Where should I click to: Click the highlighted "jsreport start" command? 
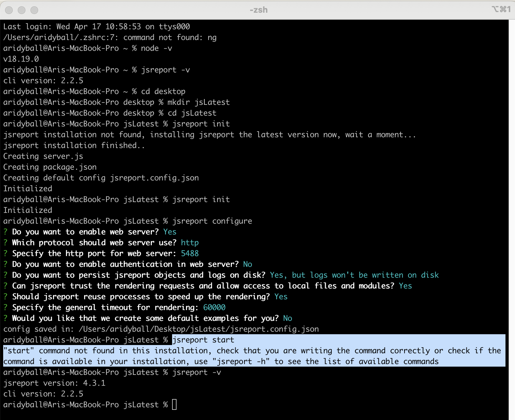pos(203,340)
